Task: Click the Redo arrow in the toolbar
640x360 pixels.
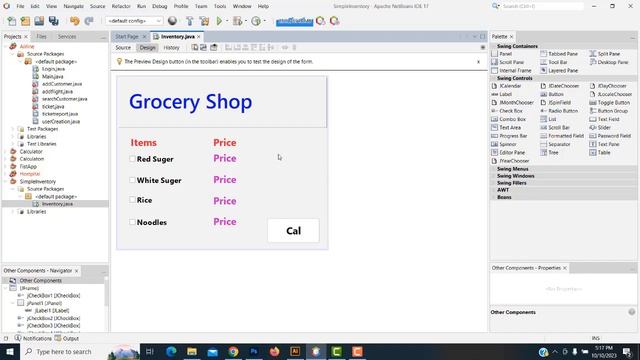Action: (x=89, y=21)
